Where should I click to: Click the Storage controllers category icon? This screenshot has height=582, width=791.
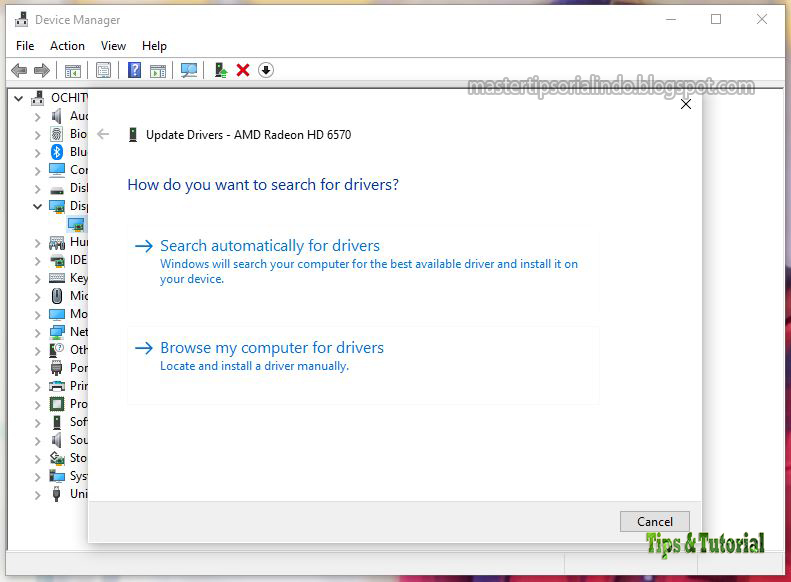57,458
